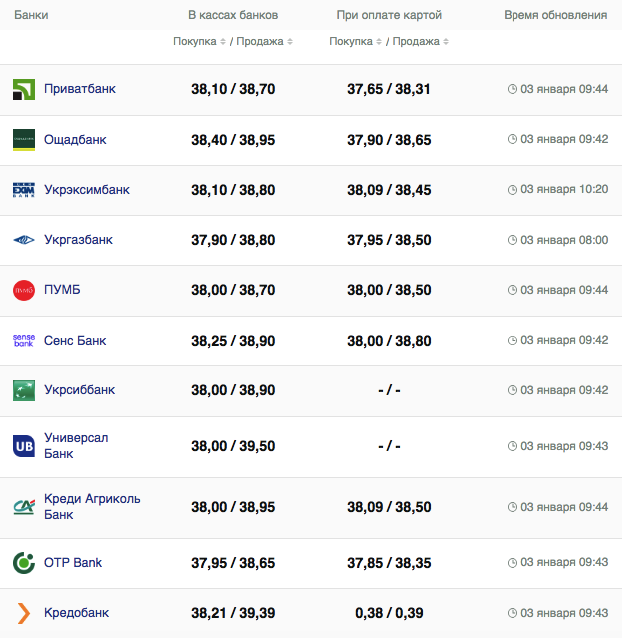The height and width of the screenshot is (638, 622).
Task: Open the Приватбанк link
Action: pyautogui.click(x=80, y=89)
